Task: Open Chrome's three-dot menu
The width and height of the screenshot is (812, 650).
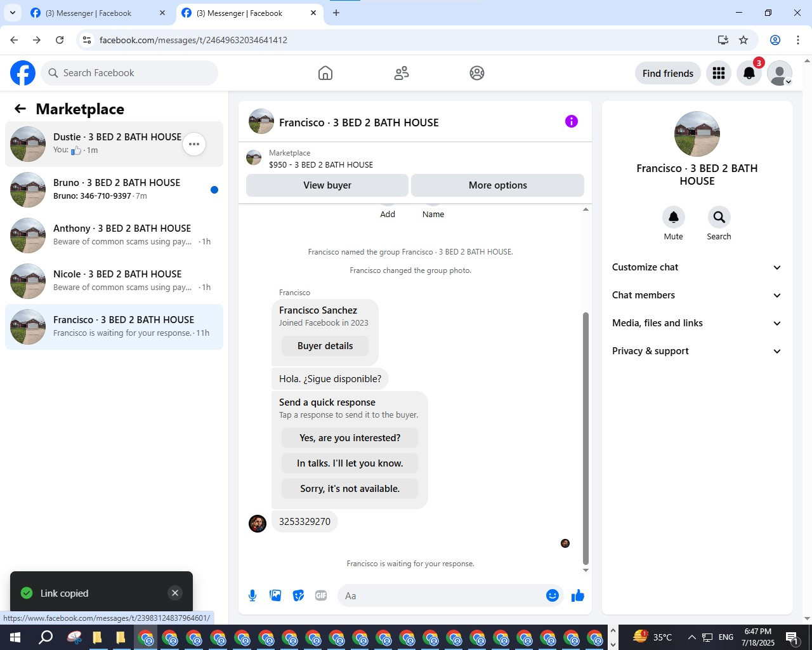Action: pos(798,40)
